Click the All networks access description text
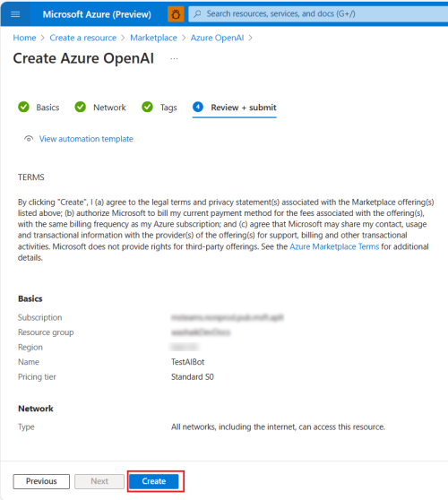The width and height of the screenshot is (448, 500). click(278, 427)
